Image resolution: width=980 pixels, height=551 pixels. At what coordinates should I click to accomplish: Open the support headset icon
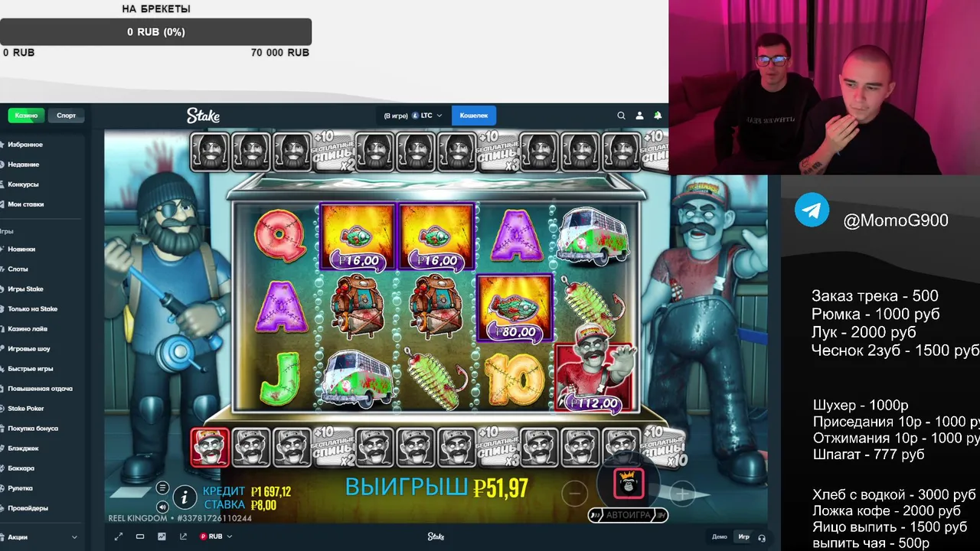point(762,537)
